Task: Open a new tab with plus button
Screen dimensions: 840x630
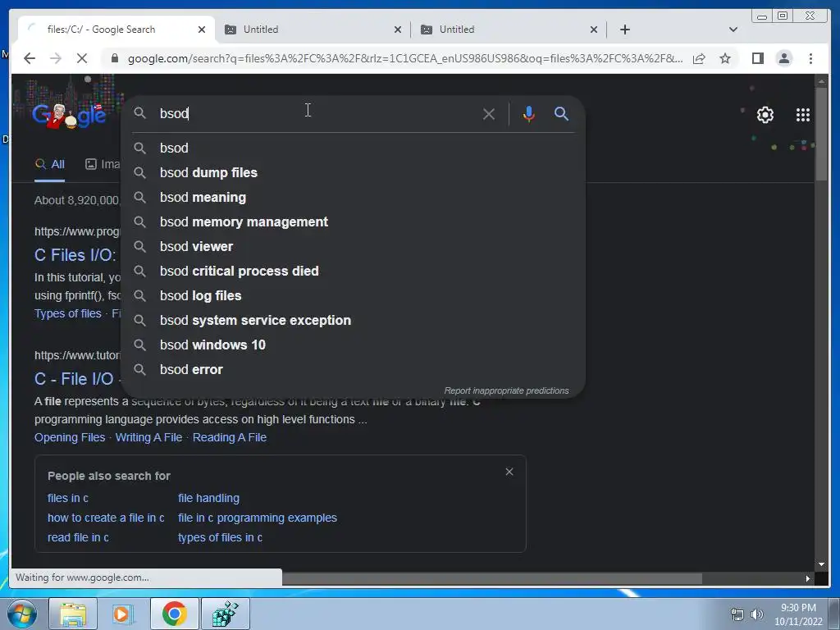Action: [624, 30]
